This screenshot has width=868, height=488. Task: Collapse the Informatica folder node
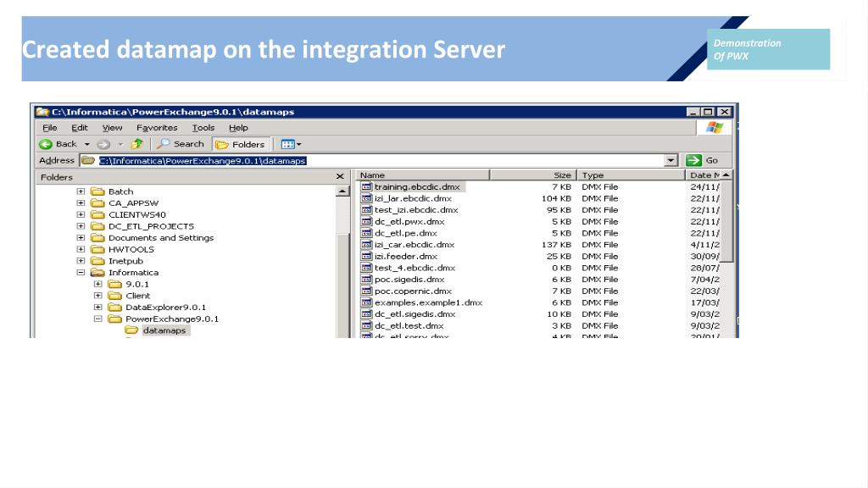coord(81,273)
